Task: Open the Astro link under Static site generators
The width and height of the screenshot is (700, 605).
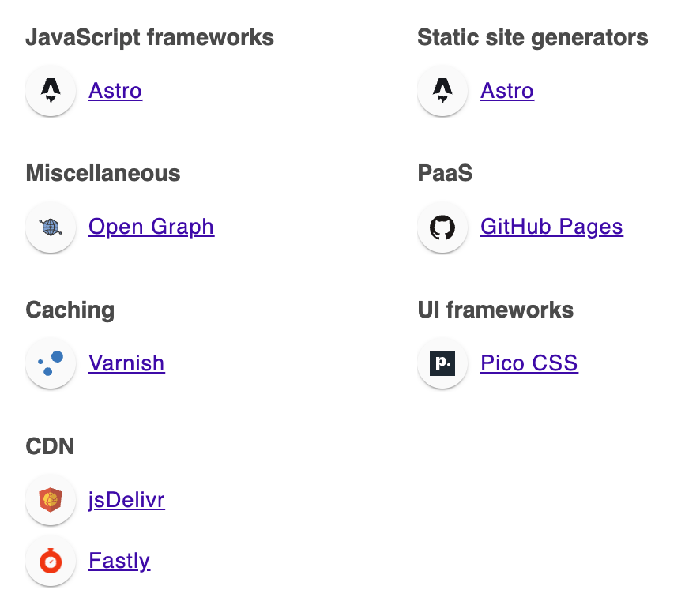Action: click(x=507, y=91)
